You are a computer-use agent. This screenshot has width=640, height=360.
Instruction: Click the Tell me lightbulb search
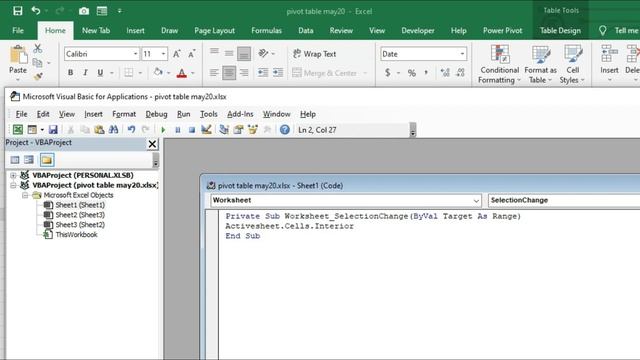pyautogui.click(x=602, y=31)
